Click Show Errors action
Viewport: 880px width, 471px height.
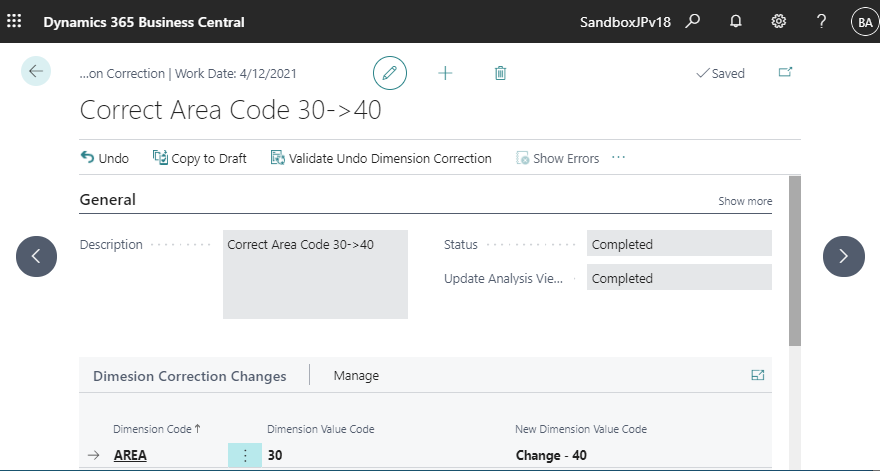coord(557,158)
